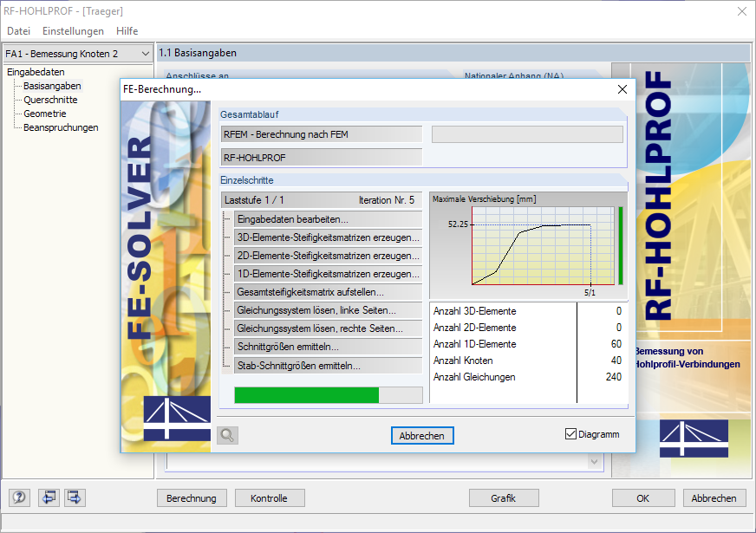Image resolution: width=756 pixels, height=533 pixels.
Task: Open the Einstellungen menu
Action: tap(73, 31)
